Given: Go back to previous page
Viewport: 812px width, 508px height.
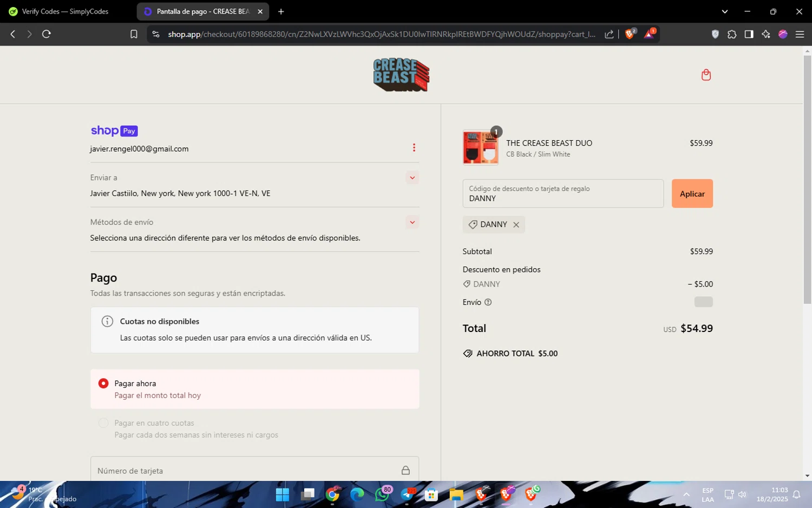Looking at the screenshot, I should (13, 34).
